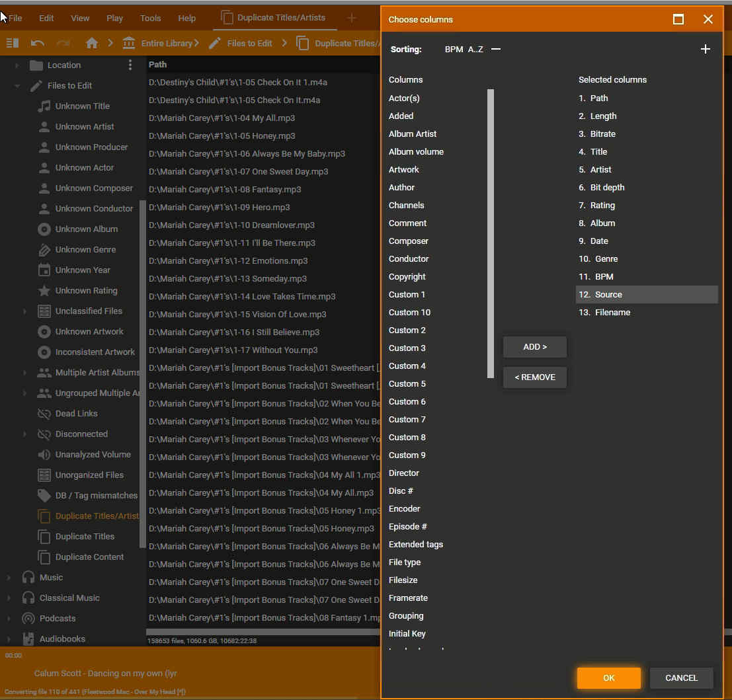Image resolution: width=732 pixels, height=700 pixels.
Task: Open the Tools menu
Action: pyautogui.click(x=151, y=18)
